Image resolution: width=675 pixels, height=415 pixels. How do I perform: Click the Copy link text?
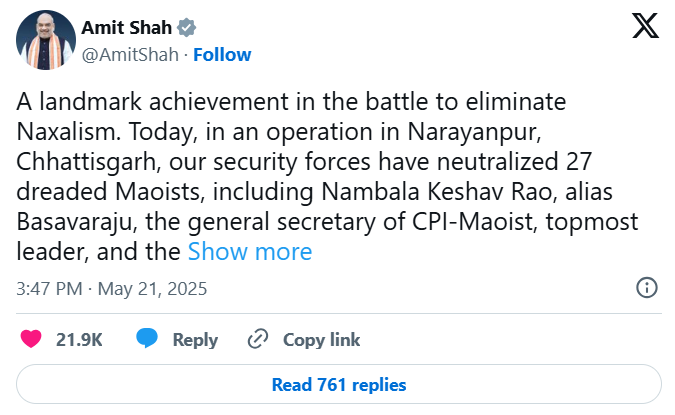coord(321,340)
